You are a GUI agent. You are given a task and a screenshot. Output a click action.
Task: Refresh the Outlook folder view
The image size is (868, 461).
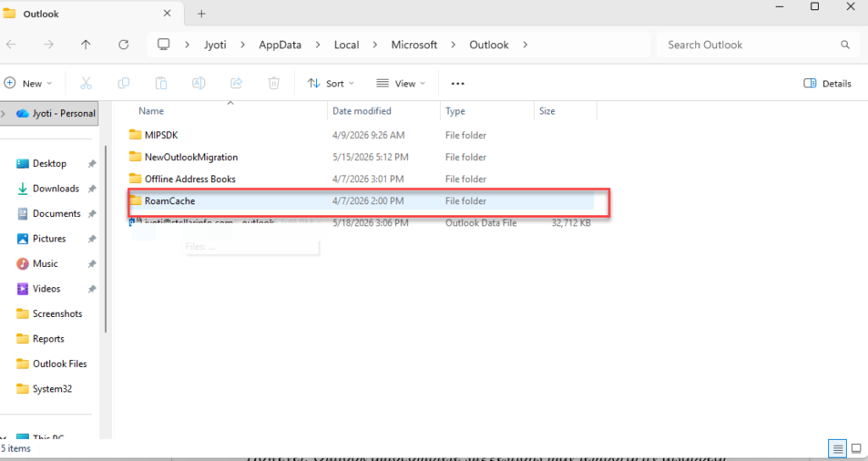coord(124,45)
